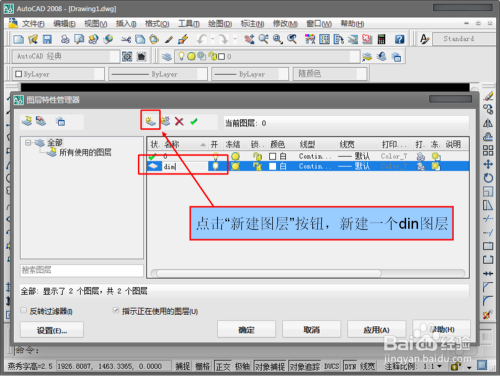Click the Plot printer icon
This screenshot has height=376, width=500.
65,39
